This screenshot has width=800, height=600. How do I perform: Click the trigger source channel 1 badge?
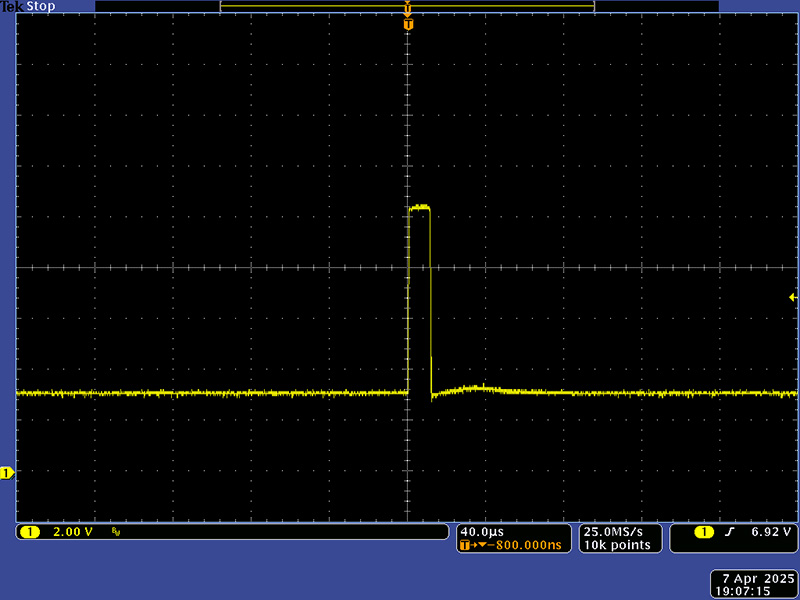click(x=704, y=532)
